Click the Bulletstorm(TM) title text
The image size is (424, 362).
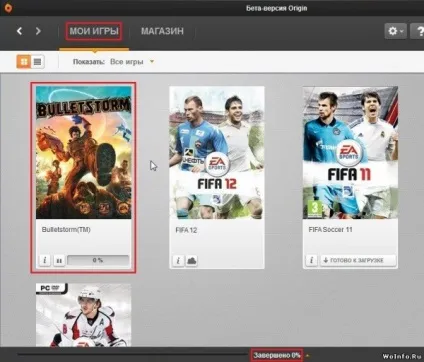66,230
